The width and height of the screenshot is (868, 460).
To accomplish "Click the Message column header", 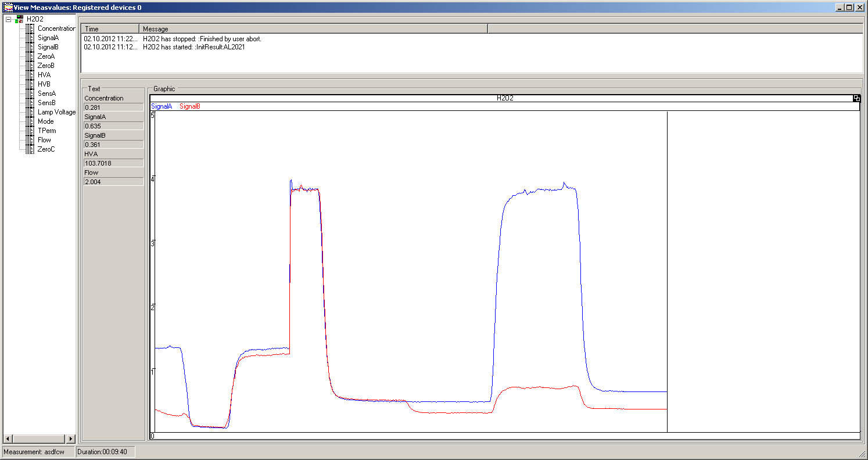I will (313, 28).
